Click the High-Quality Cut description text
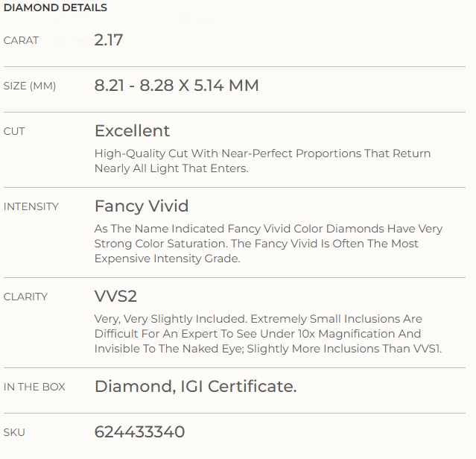 coord(263,161)
